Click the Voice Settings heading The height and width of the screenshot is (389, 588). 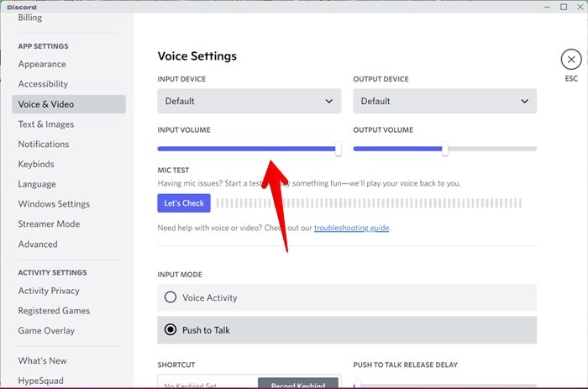pyautogui.click(x=197, y=56)
